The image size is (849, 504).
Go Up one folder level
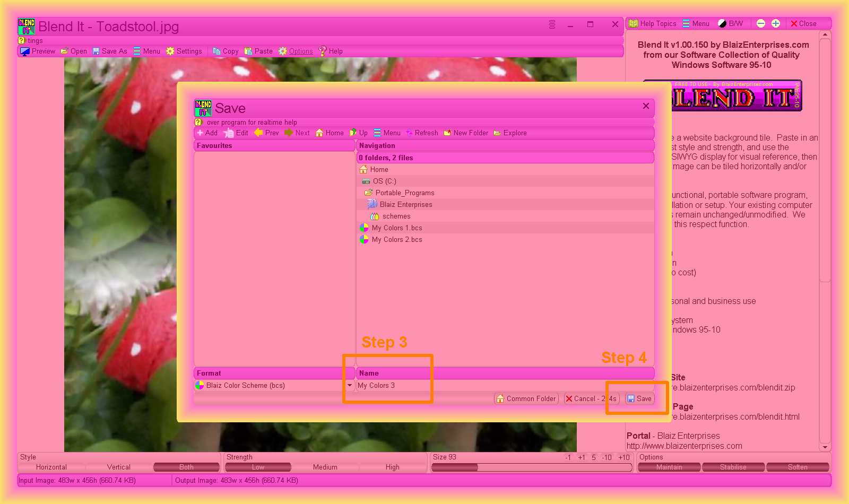coord(359,133)
